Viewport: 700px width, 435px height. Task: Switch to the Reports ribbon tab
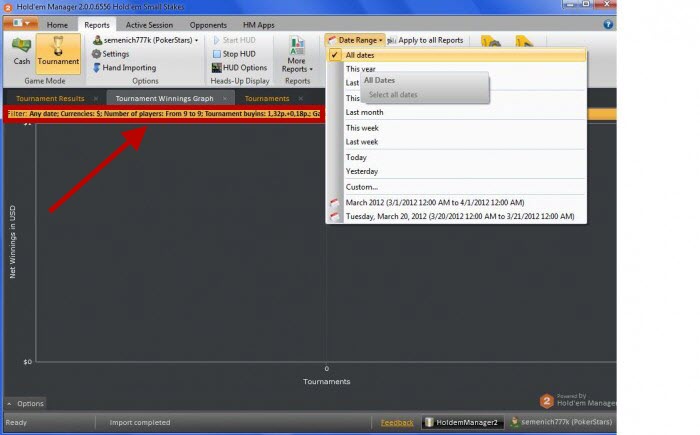(96, 25)
